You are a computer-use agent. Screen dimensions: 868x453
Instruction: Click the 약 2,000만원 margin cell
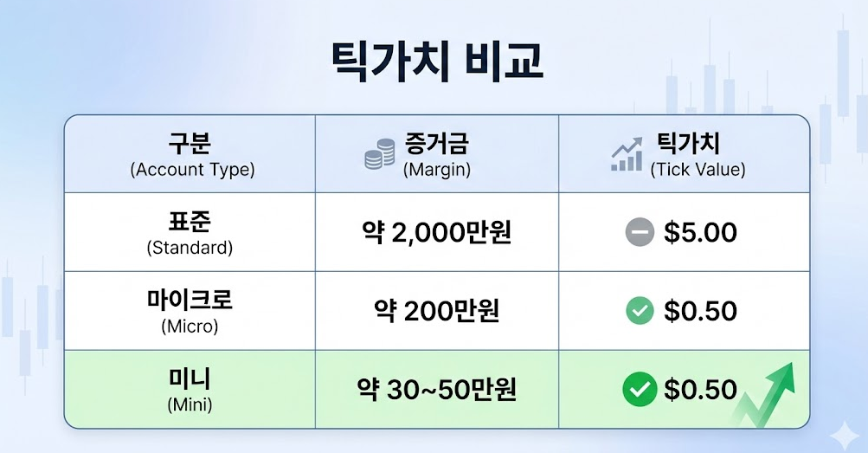tap(436, 232)
